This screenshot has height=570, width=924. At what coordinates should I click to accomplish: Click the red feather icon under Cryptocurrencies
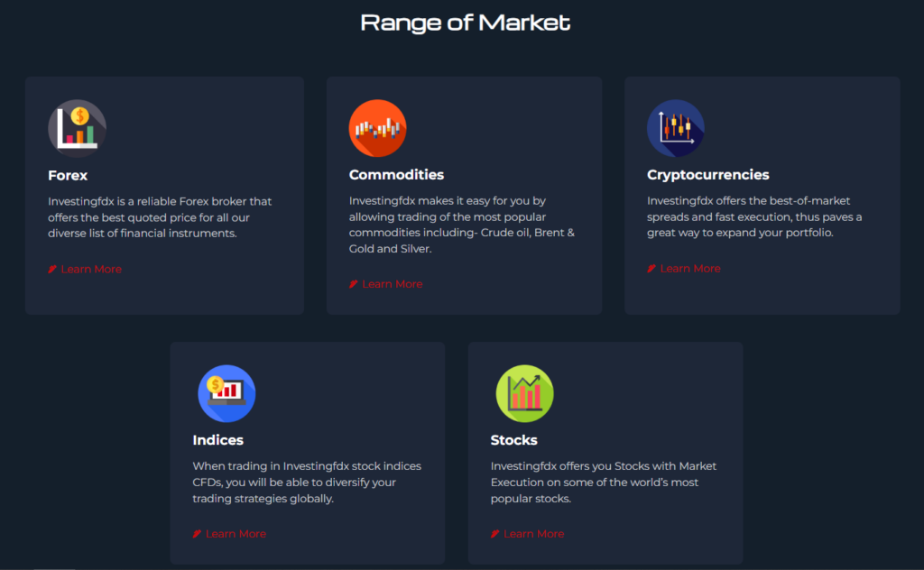(651, 269)
